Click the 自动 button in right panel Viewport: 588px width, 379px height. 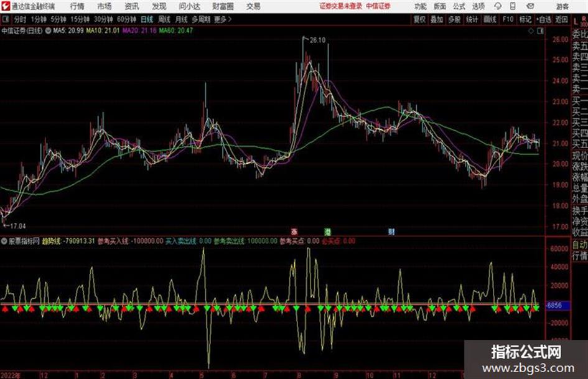pyautogui.click(x=580, y=245)
